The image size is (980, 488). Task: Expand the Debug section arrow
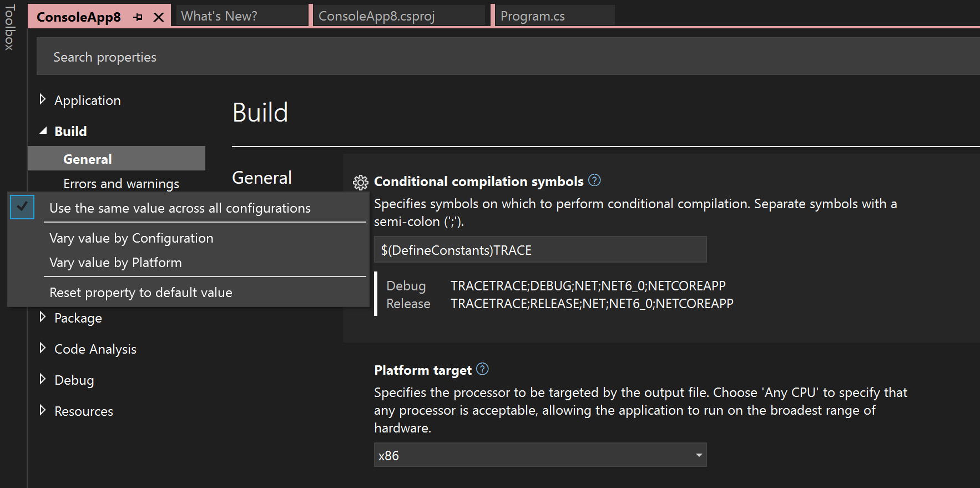(43, 380)
